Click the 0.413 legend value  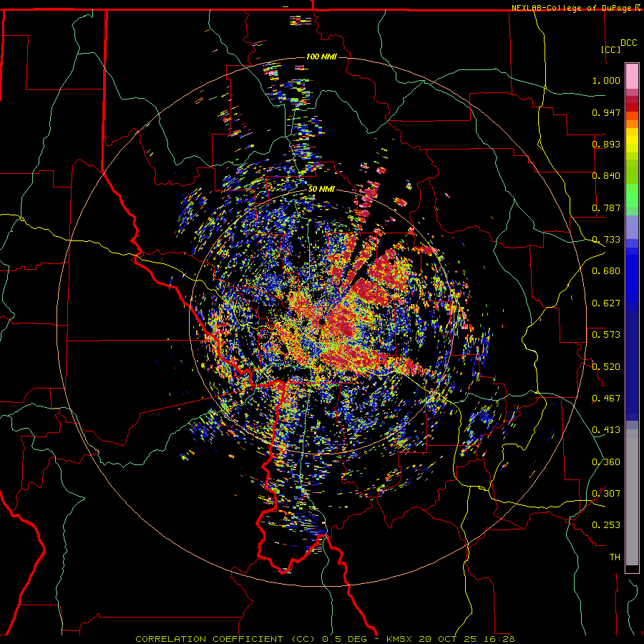tap(606, 430)
